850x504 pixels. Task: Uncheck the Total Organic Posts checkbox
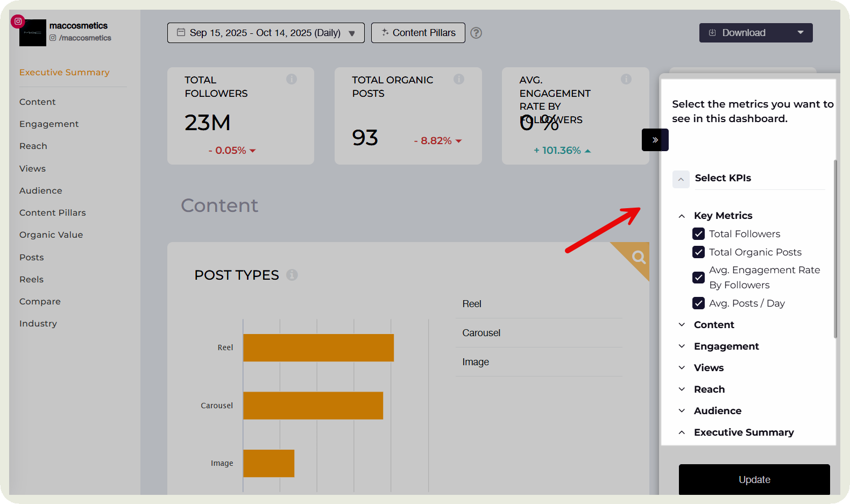click(x=698, y=252)
